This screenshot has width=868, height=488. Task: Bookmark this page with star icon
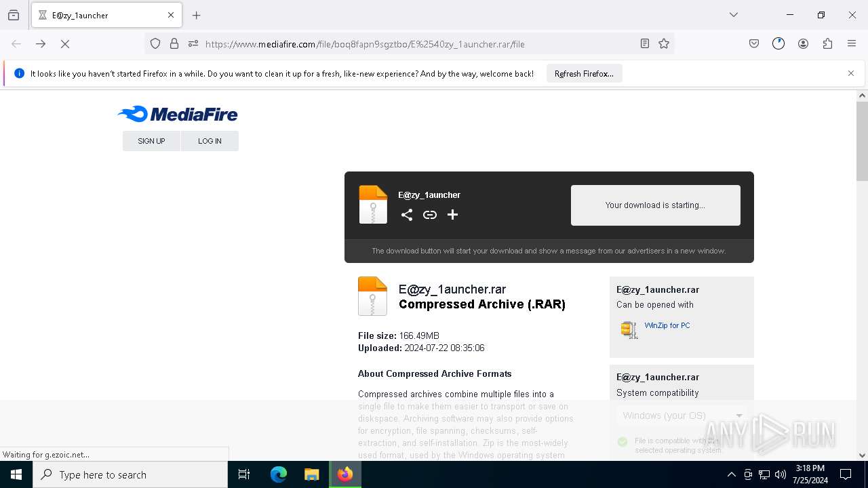click(664, 43)
